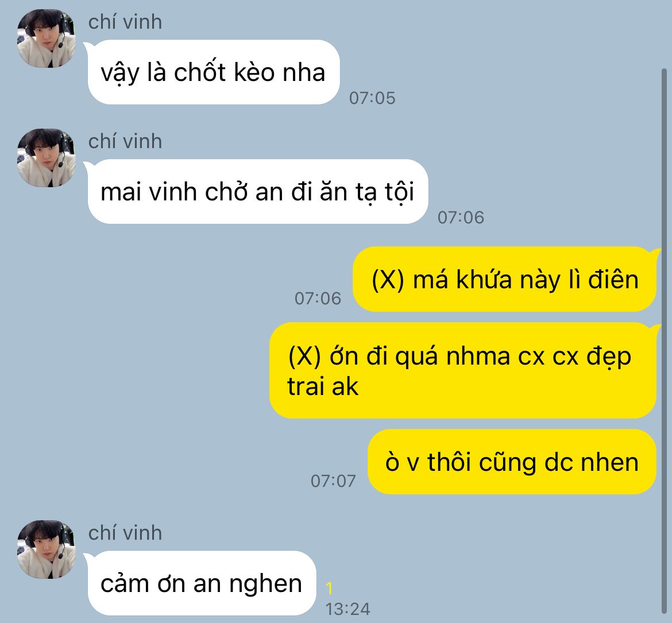The image size is (672, 623).
Task: Click sender name 'chí vinh' above first message
Action: (125, 22)
